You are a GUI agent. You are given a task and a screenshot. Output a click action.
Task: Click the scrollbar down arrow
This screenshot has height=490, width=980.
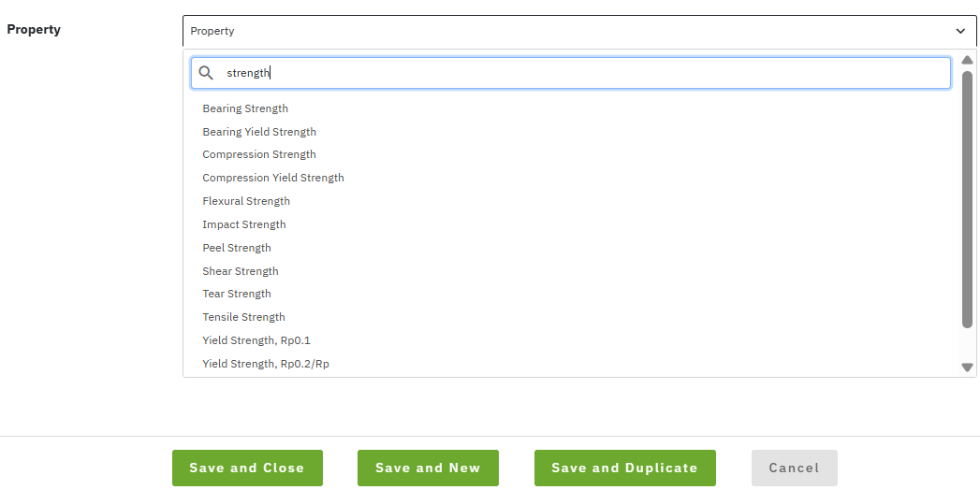[x=968, y=367]
